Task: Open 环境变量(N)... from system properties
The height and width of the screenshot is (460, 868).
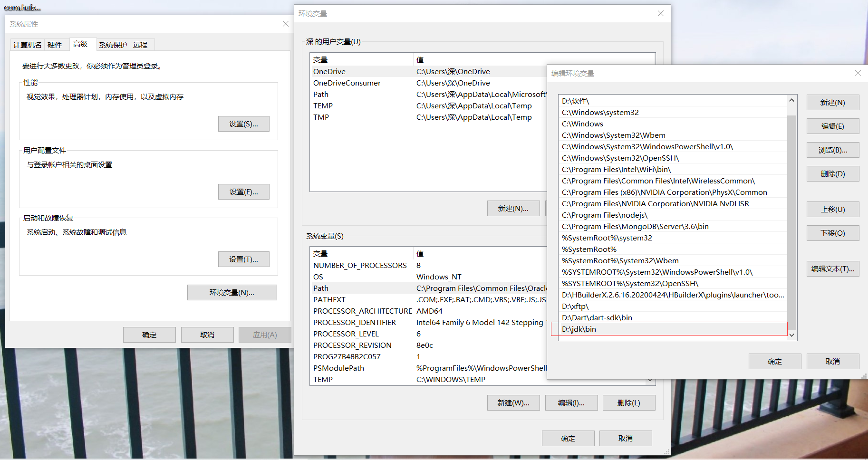Action: [232, 293]
